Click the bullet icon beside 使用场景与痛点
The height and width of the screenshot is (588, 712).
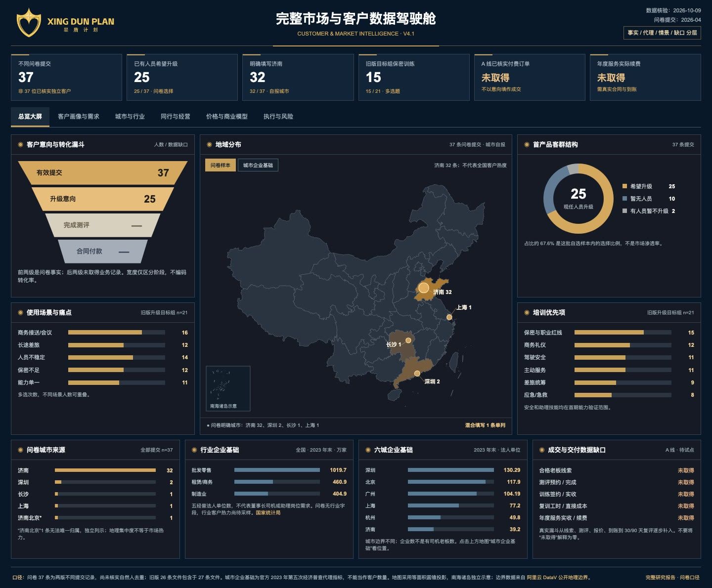[20, 313]
